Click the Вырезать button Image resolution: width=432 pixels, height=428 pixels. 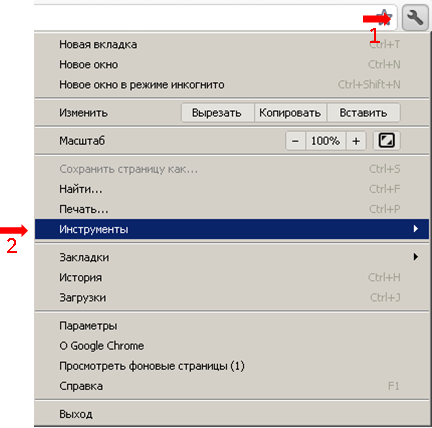click(217, 113)
